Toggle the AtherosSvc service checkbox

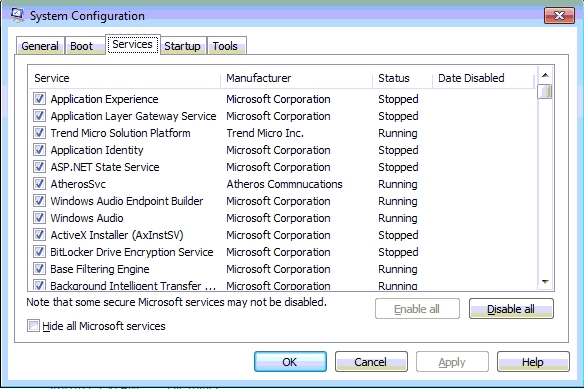39,184
